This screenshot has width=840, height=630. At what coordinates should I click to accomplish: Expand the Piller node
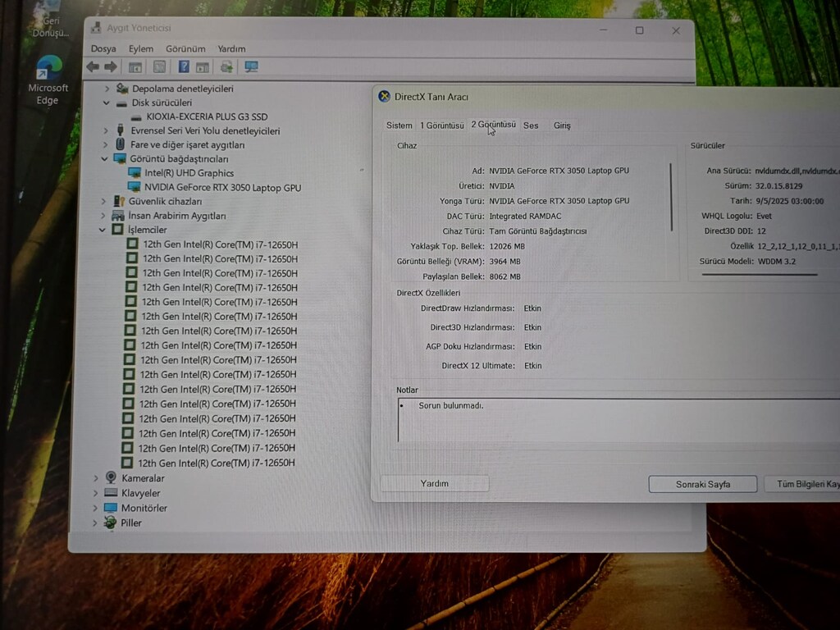coord(94,523)
